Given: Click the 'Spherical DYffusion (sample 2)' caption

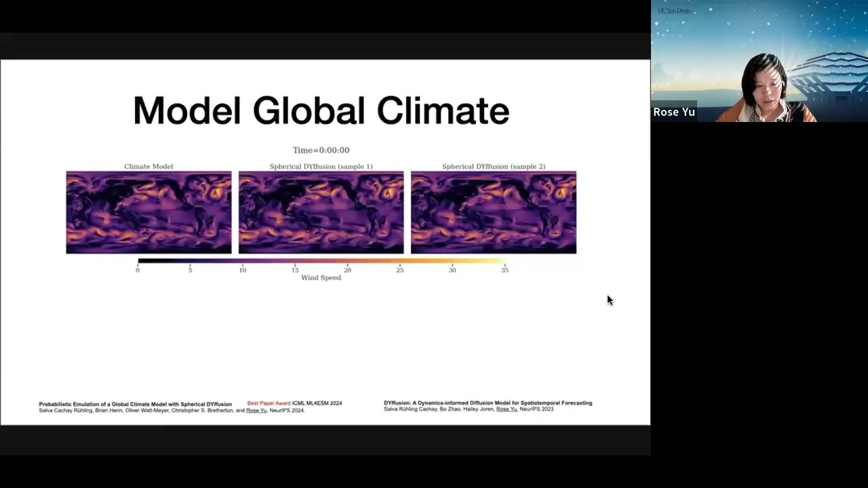Looking at the screenshot, I should (494, 166).
